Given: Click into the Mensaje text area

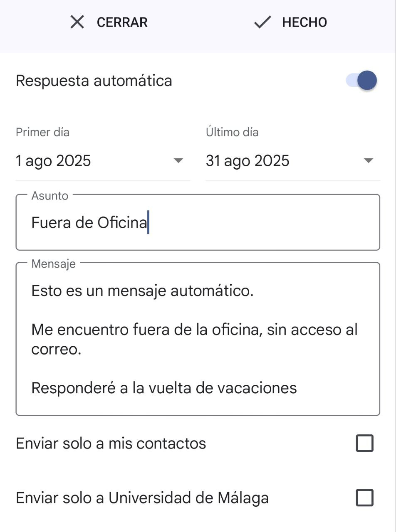Looking at the screenshot, I should (x=198, y=339).
